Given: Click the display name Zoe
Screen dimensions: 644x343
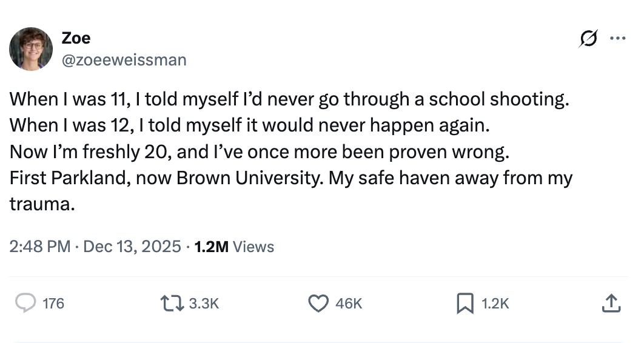Looking at the screenshot, I should [x=76, y=38].
